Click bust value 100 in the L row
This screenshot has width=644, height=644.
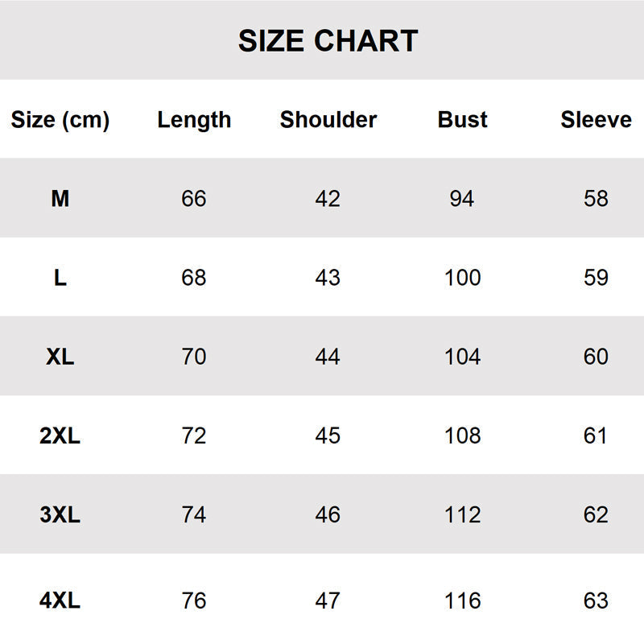coord(463,278)
